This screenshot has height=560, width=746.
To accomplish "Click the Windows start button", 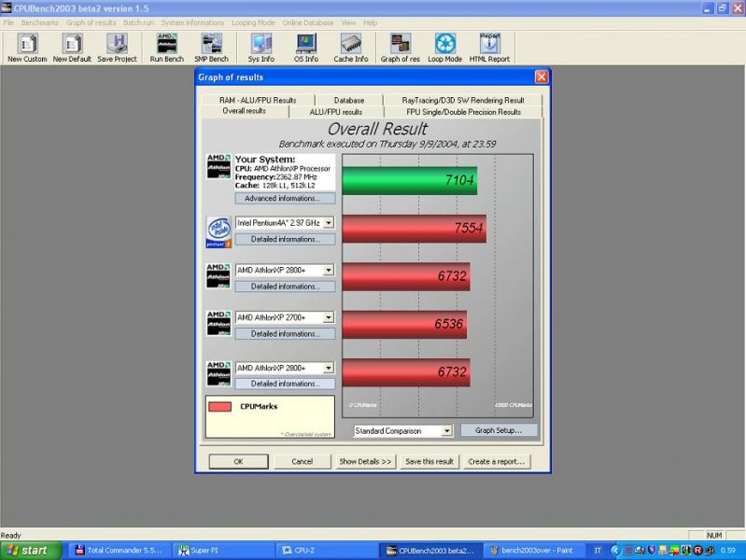I will click(31, 551).
